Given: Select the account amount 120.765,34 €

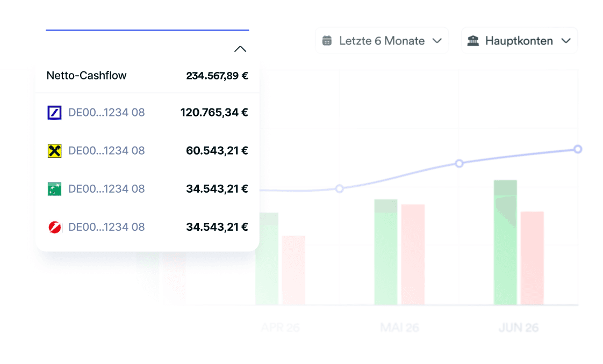Looking at the screenshot, I should [x=214, y=112].
